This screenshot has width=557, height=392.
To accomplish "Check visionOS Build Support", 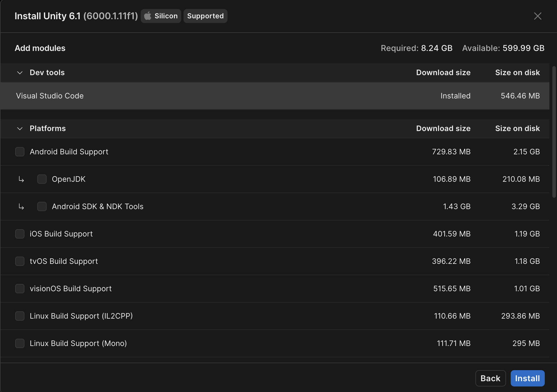I will [x=20, y=289].
